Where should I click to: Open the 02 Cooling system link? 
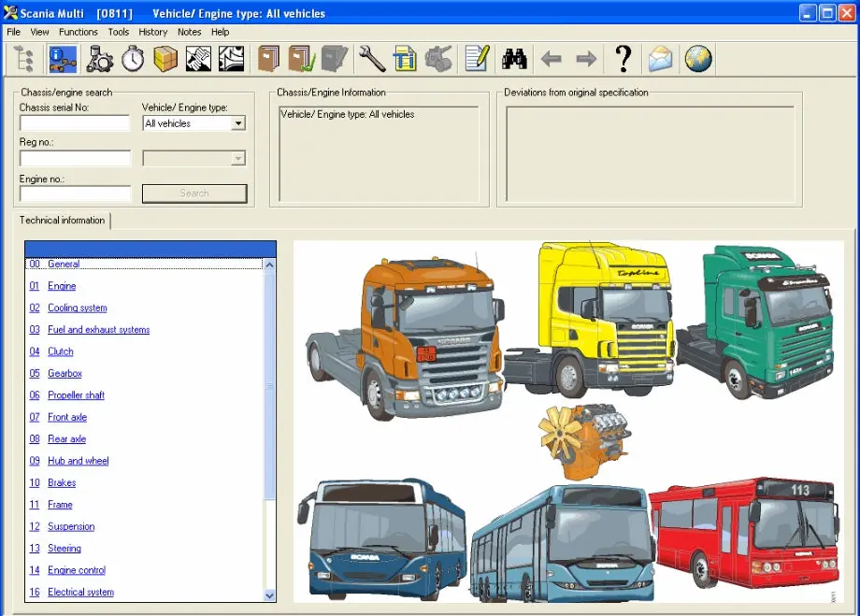pos(68,308)
